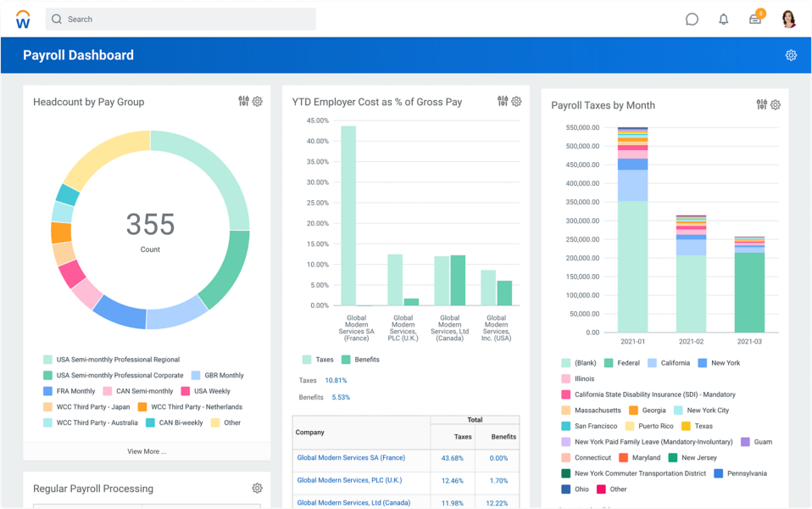Open YTD Employer Cost filter controls
Viewport: 812px width, 509px height.
click(x=503, y=102)
